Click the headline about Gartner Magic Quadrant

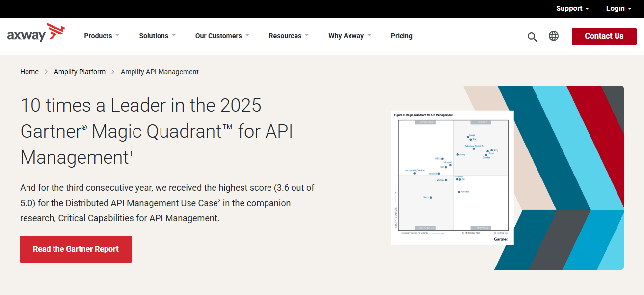pyautogui.click(x=157, y=131)
